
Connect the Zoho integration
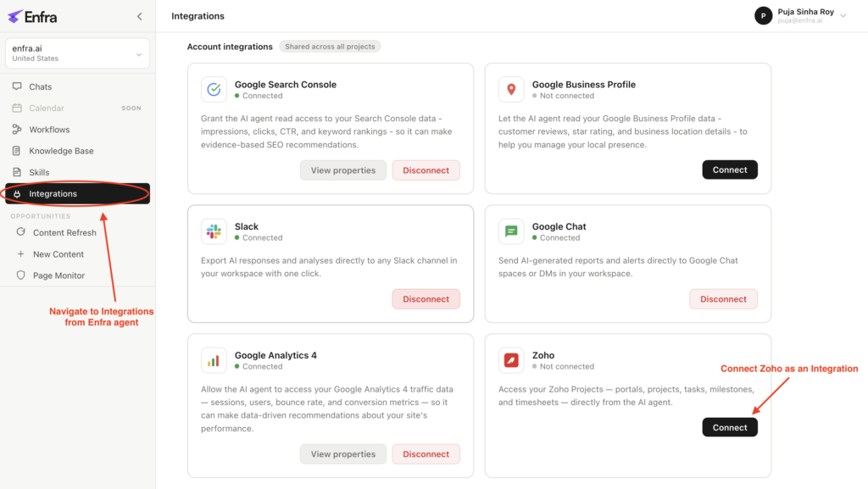point(730,427)
